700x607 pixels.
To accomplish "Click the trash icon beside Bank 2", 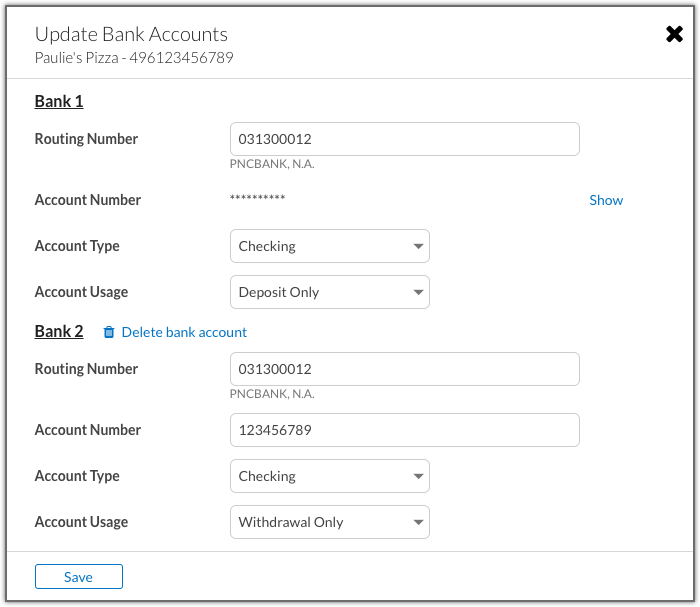I will click(x=109, y=332).
